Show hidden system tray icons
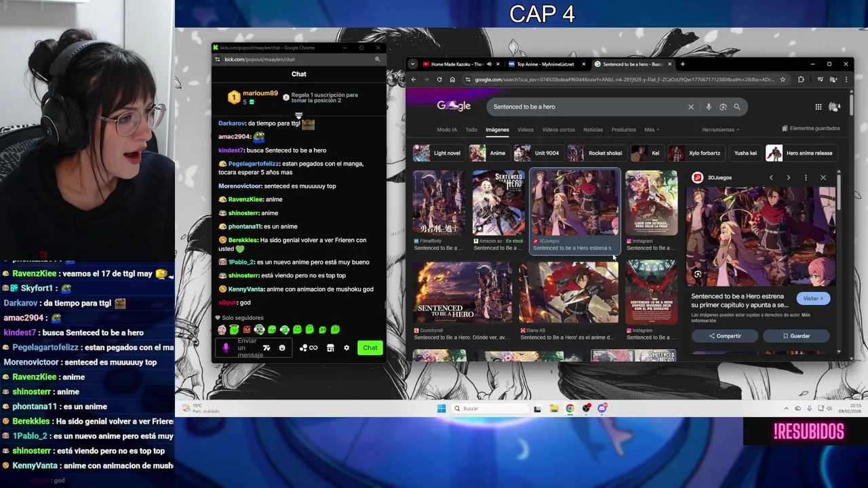Viewport: 868px width, 488px height. (x=786, y=408)
